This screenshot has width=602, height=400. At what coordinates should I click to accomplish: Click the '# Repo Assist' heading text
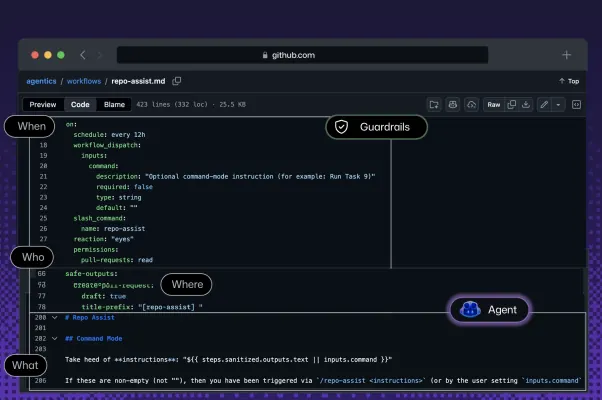[x=90, y=317]
